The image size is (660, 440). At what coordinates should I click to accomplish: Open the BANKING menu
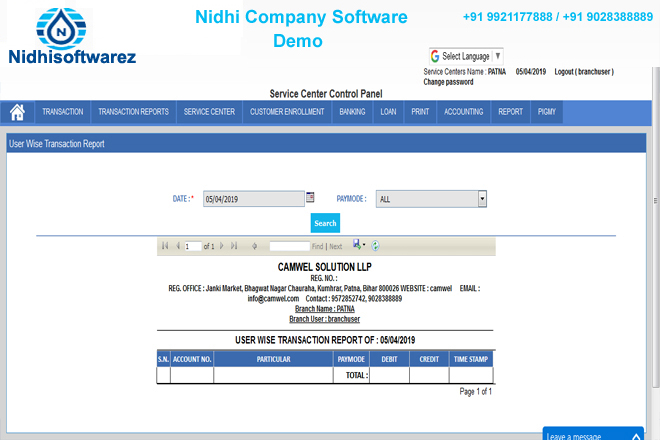tap(352, 112)
